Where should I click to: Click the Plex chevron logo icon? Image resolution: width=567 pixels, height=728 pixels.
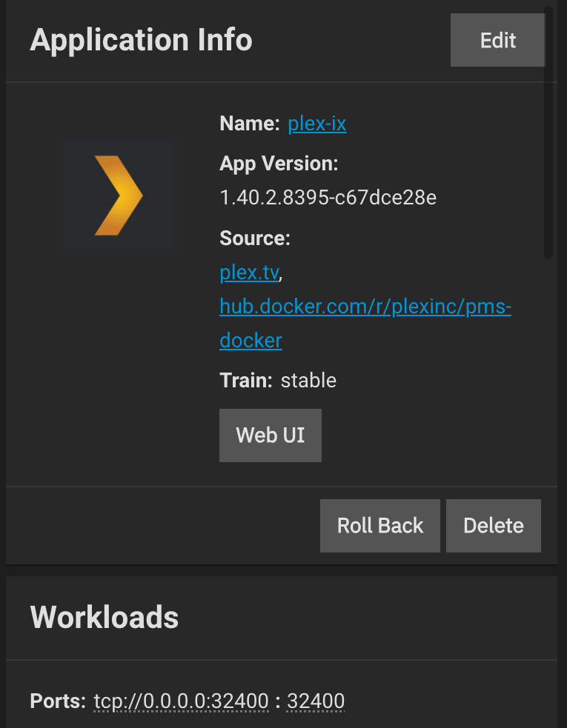coord(119,196)
